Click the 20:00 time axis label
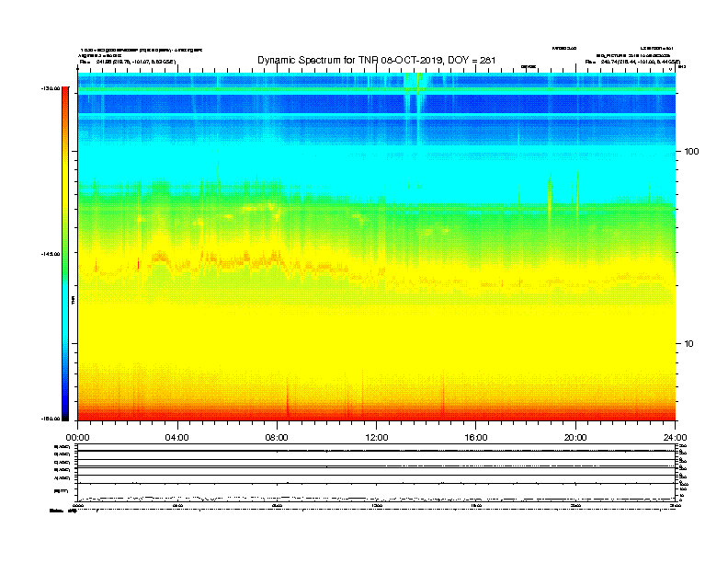This screenshot has width=728, height=563. point(575,438)
